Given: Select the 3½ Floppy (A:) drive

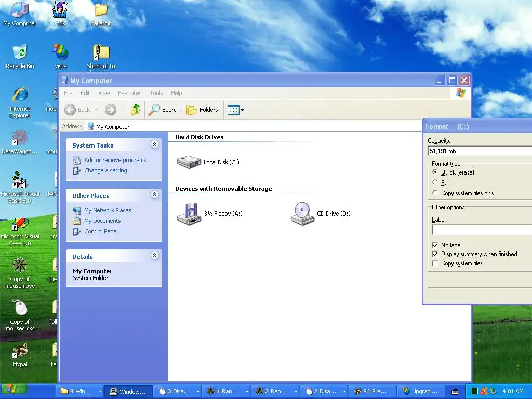Looking at the screenshot, I should pos(189,214).
